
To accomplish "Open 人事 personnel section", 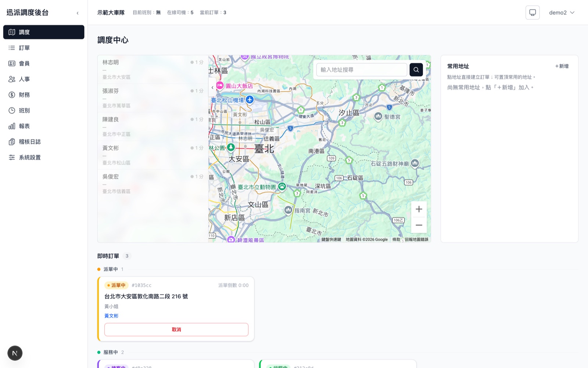I will tap(44, 79).
